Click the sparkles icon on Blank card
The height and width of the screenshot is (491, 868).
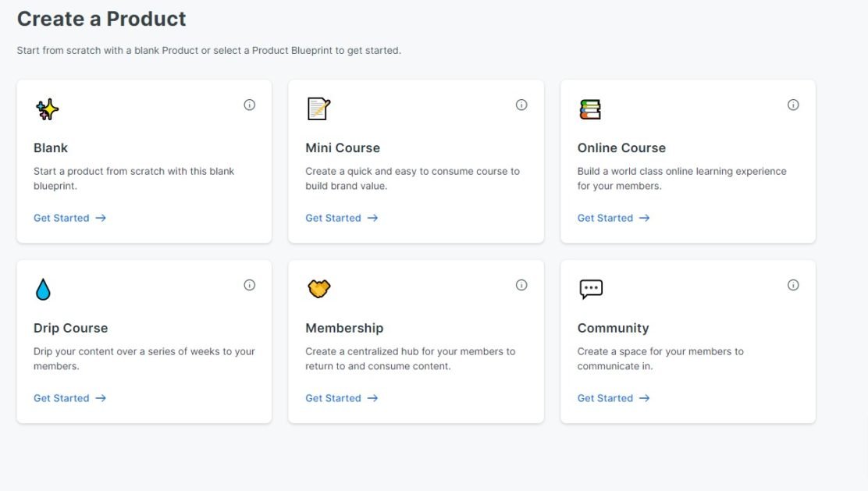(x=47, y=109)
